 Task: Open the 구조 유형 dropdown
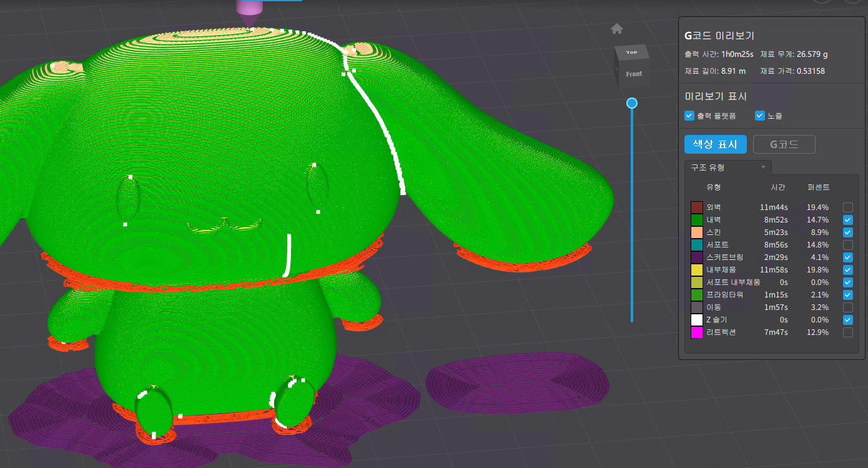(728, 167)
